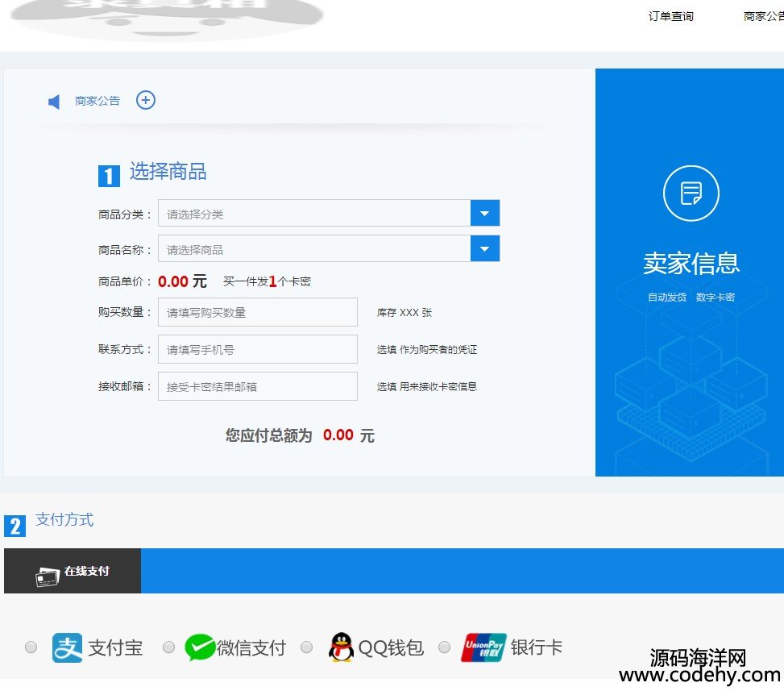Select the QQ钱包 radio button
The image size is (784, 691).
point(306,647)
